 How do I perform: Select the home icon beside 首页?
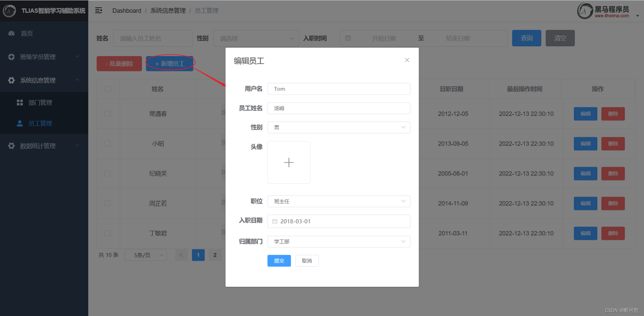11,33
